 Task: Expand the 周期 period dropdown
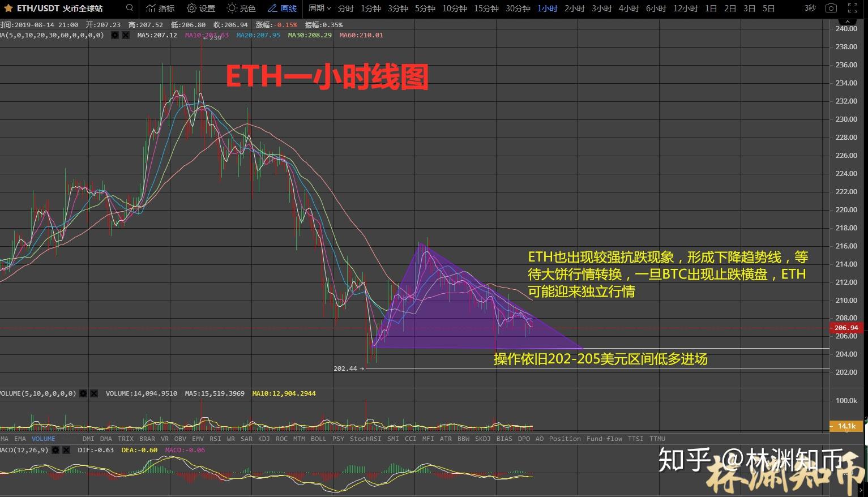coord(319,8)
